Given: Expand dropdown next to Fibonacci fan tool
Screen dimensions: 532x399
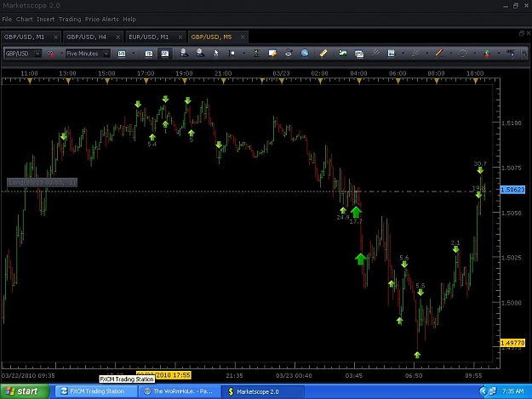Looking at the screenshot, I should pyautogui.click(x=426, y=54).
